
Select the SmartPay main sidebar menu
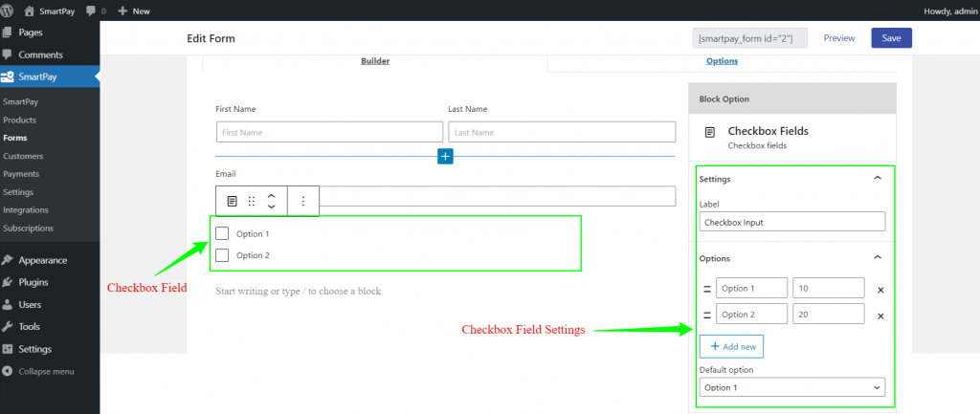tap(50, 76)
